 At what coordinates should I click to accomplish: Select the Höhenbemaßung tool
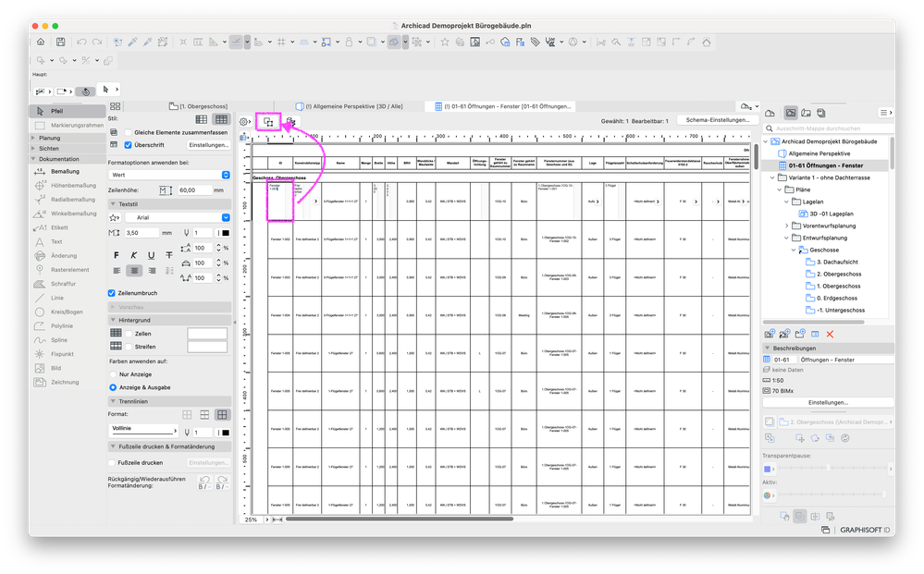coord(68,186)
